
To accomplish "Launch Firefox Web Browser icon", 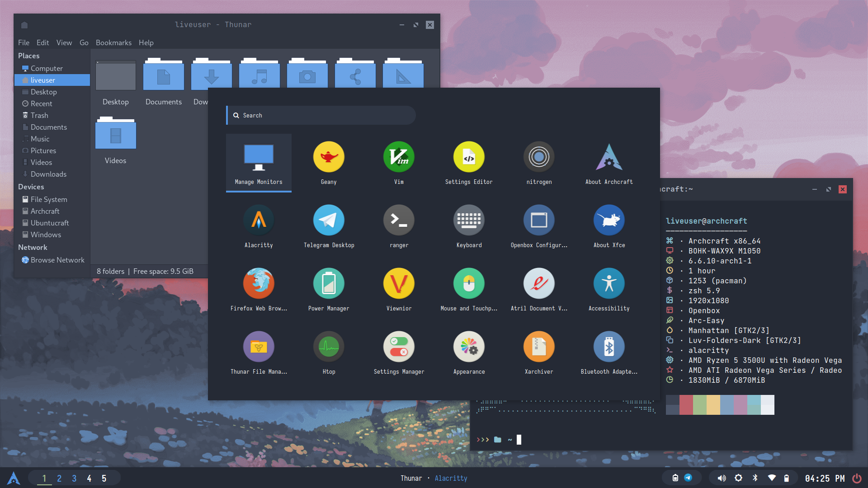I will point(259,284).
